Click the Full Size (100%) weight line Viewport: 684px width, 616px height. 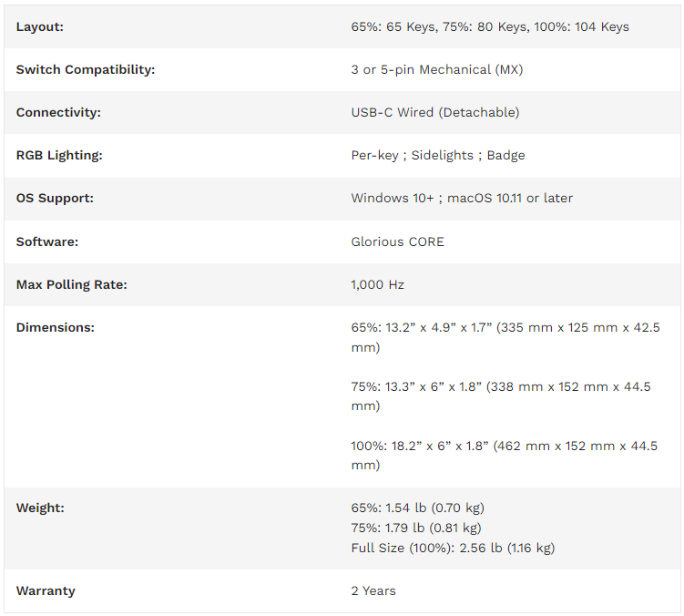pos(453,548)
